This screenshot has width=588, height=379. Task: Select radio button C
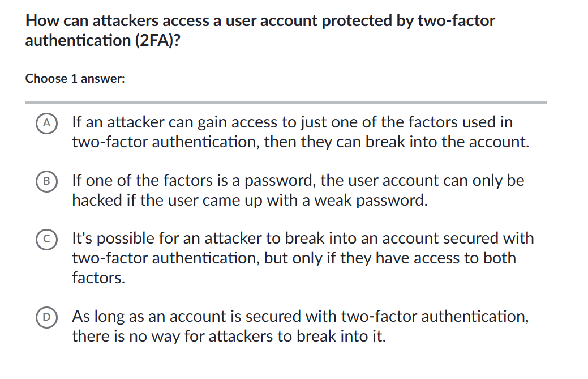48,239
